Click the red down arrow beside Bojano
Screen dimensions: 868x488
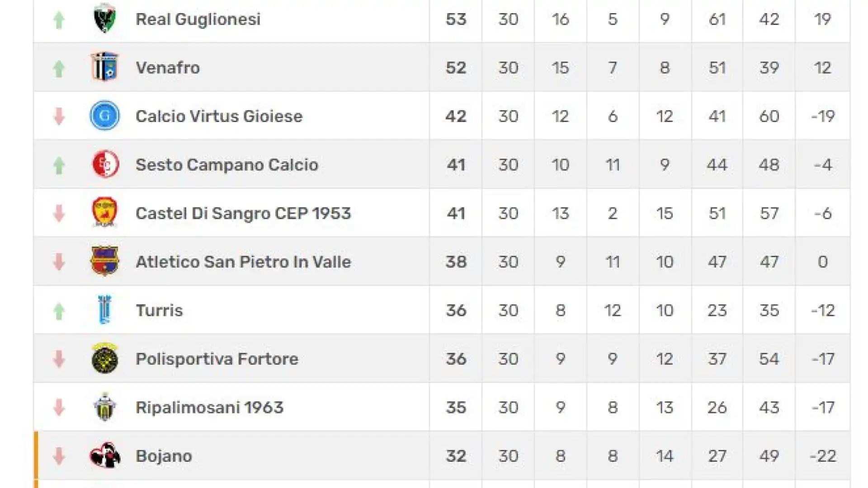(x=59, y=456)
